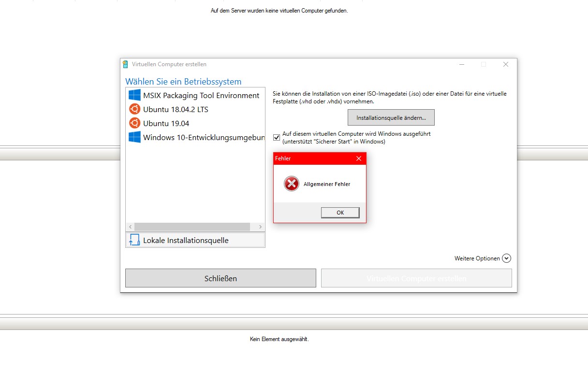This screenshot has height=386, width=588.
Task: Click Kein Element ausgewählt status text
Action: click(x=279, y=339)
